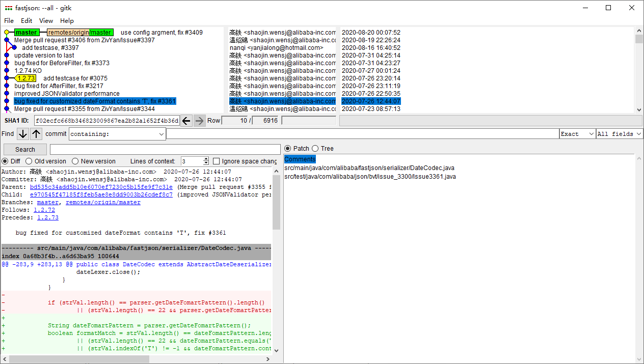Increase lines of context stepper

pos(206,159)
